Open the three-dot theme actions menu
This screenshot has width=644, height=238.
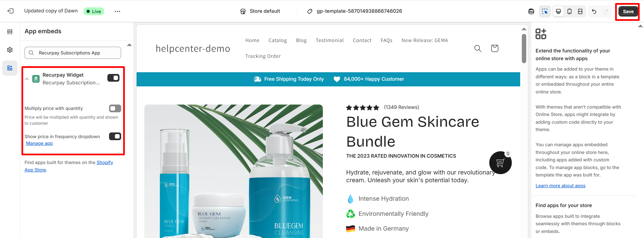tap(117, 11)
